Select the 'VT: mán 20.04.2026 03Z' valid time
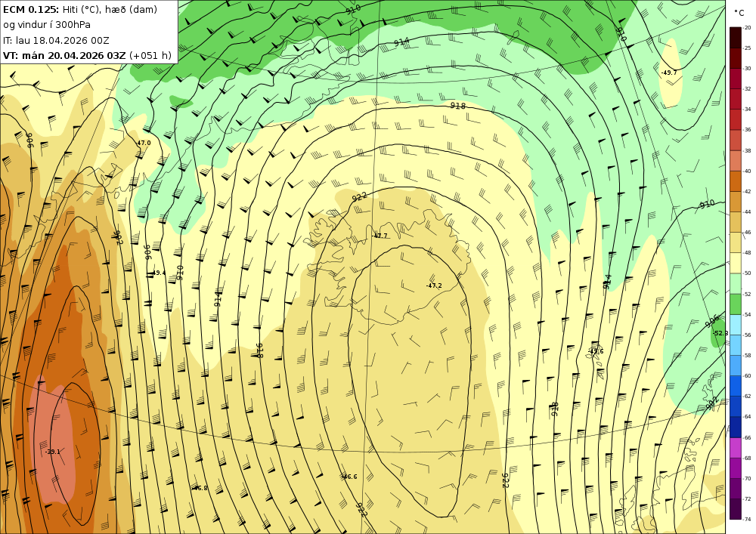 click(x=64, y=55)
